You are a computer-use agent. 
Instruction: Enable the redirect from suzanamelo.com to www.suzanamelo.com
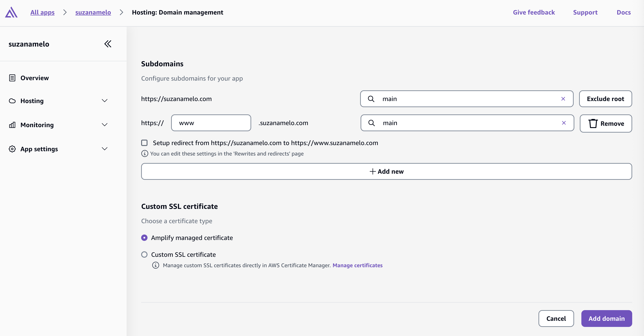tap(145, 143)
